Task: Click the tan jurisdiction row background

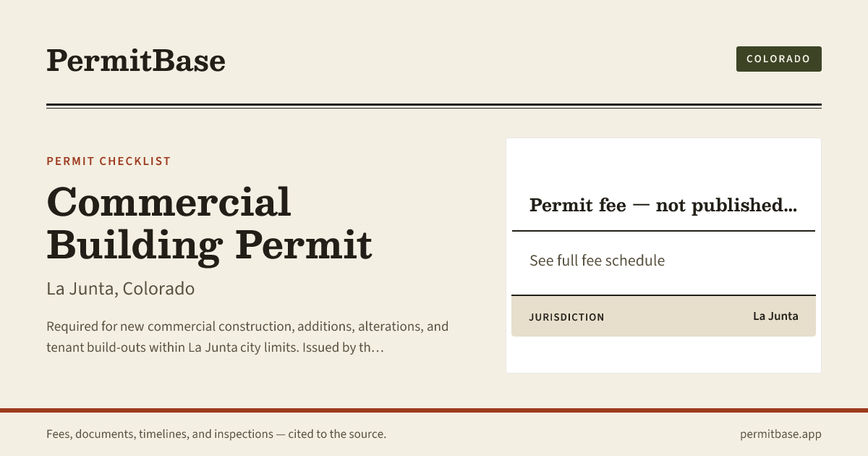Action: [x=663, y=316]
